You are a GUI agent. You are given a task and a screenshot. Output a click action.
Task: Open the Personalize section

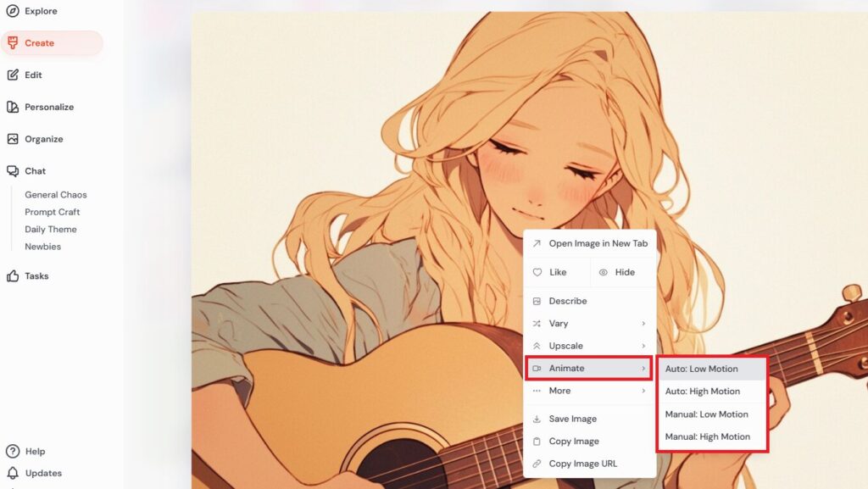point(49,108)
